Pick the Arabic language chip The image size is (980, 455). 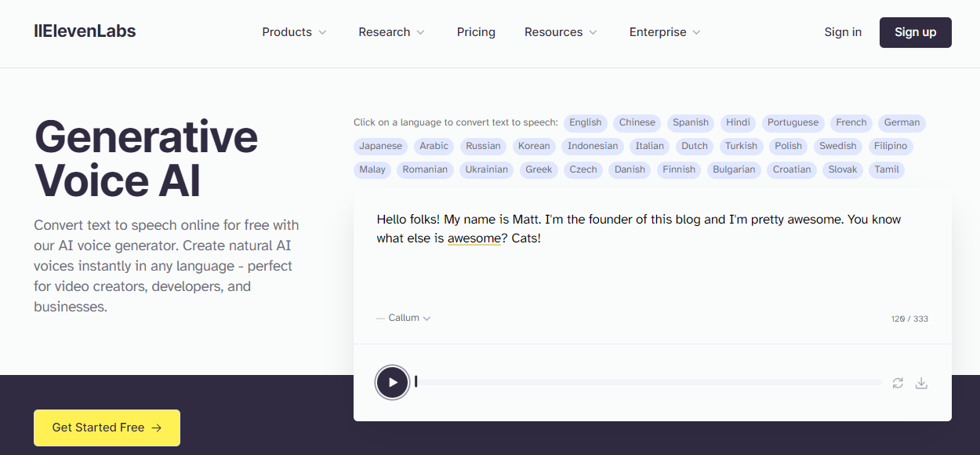tap(434, 146)
